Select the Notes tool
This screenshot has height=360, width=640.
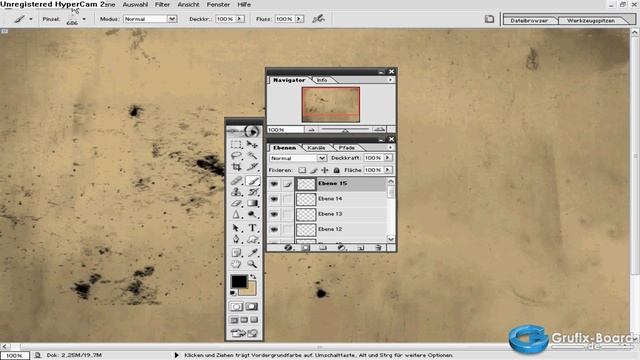(x=236, y=253)
